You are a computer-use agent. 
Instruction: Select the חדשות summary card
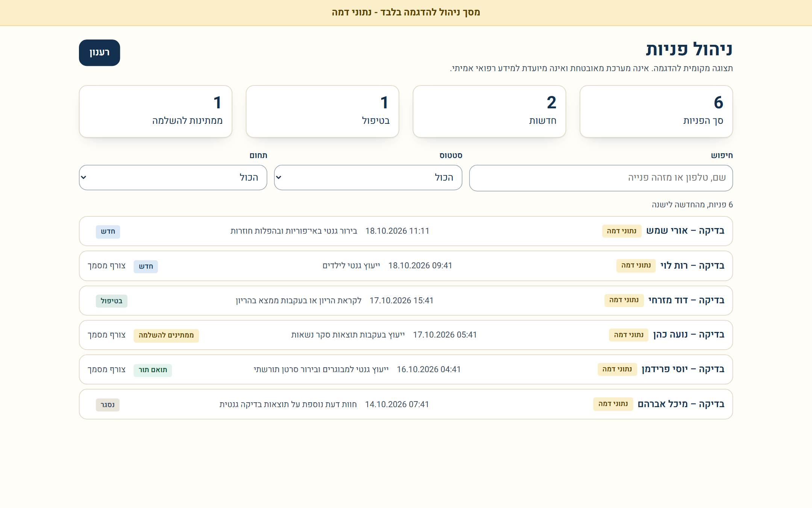click(489, 111)
